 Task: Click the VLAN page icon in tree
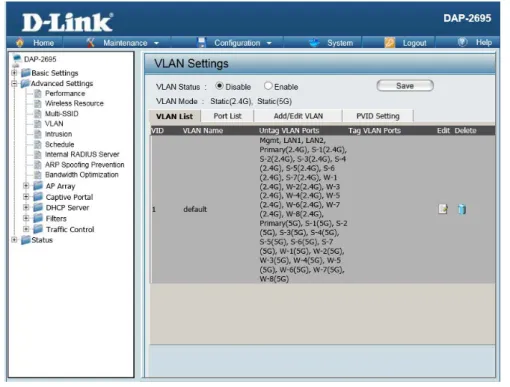pyautogui.click(x=38, y=124)
